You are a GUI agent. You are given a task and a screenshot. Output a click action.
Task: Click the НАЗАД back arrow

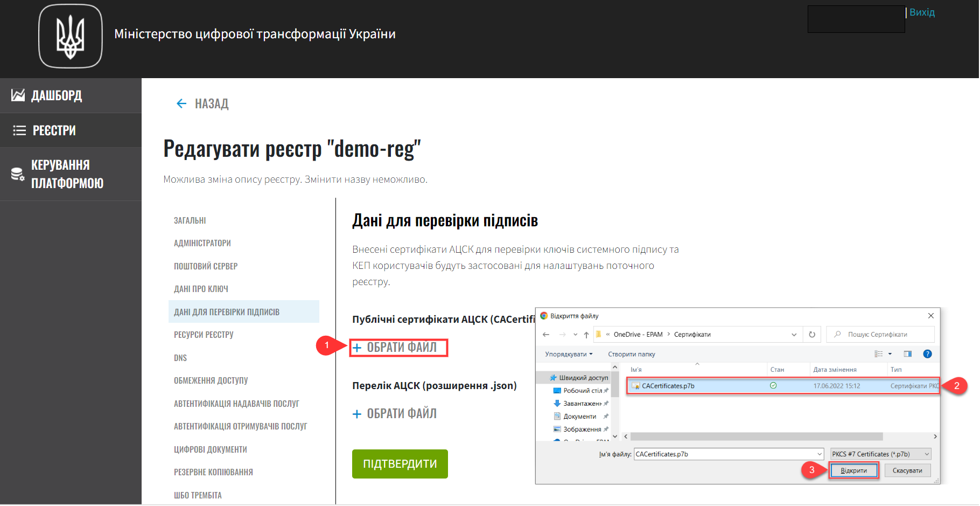click(181, 103)
